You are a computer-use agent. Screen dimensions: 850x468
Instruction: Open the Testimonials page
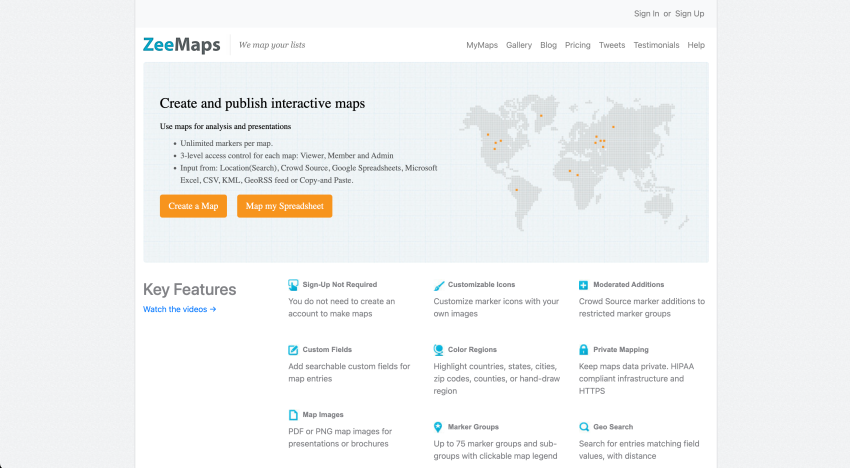656,45
